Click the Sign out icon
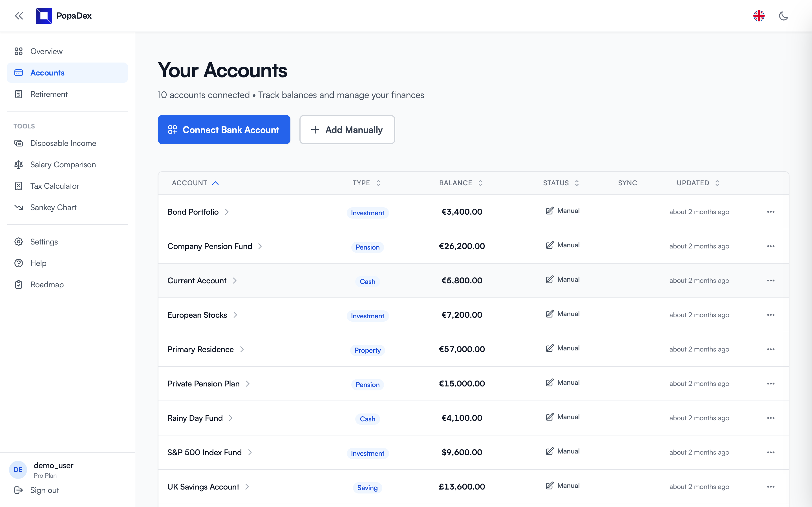 (x=19, y=490)
